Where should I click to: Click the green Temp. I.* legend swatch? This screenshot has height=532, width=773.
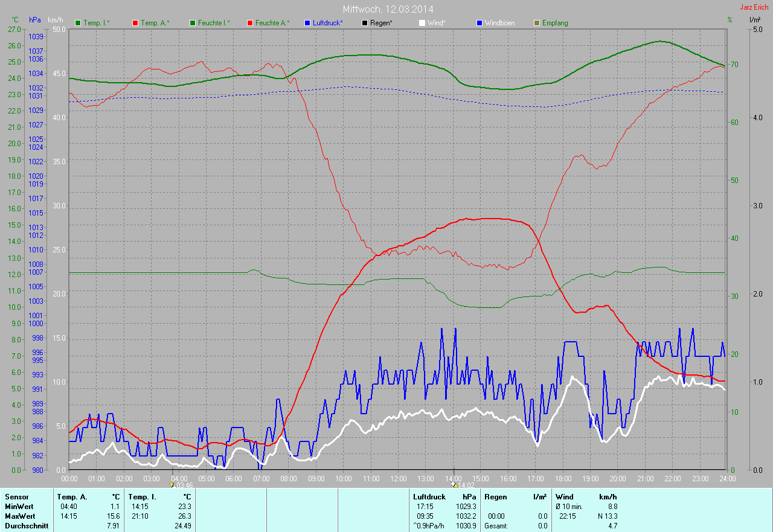tap(78, 23)
